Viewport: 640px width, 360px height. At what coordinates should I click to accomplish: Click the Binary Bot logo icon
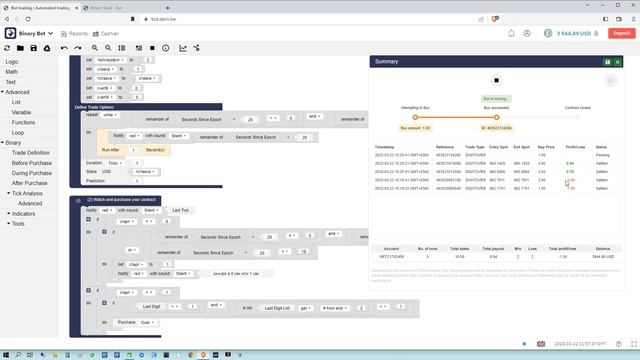10,33
